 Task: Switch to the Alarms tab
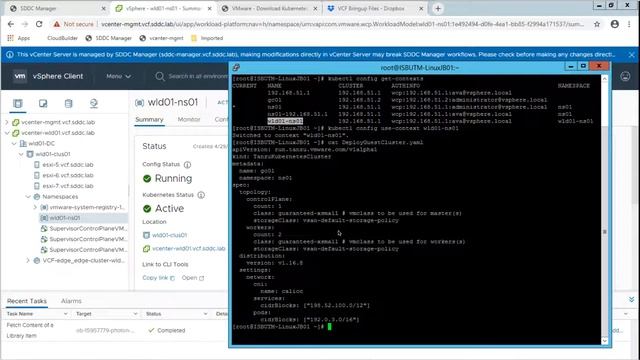pos(71,301)
